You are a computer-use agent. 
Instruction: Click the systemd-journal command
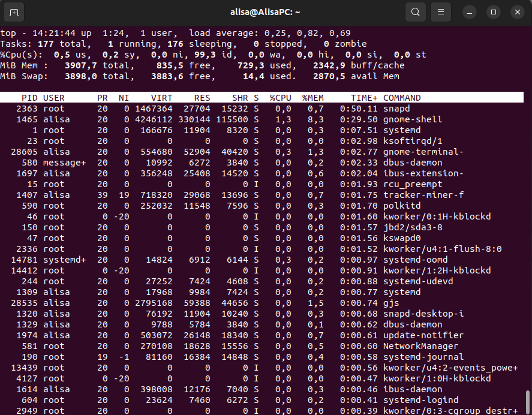pos(423,357)
